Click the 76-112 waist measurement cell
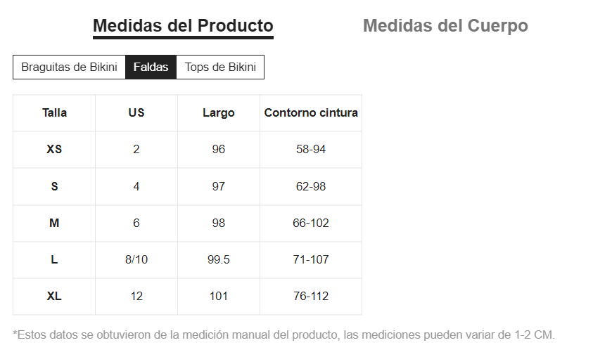593x364 pixels. pyautogui.click(x=311, y=297)
